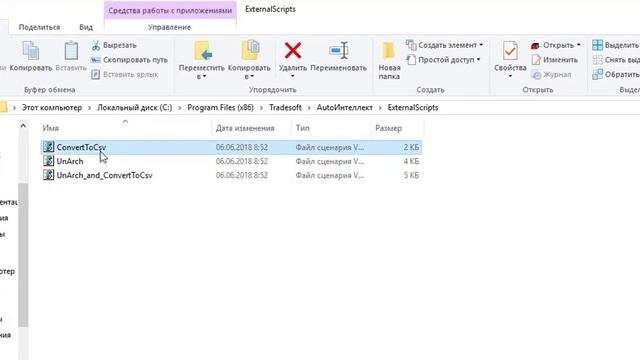Viewport: 640px width, 360px height.
Task: Click the History (Журнал) ribbon button
Action: [551, 75]
